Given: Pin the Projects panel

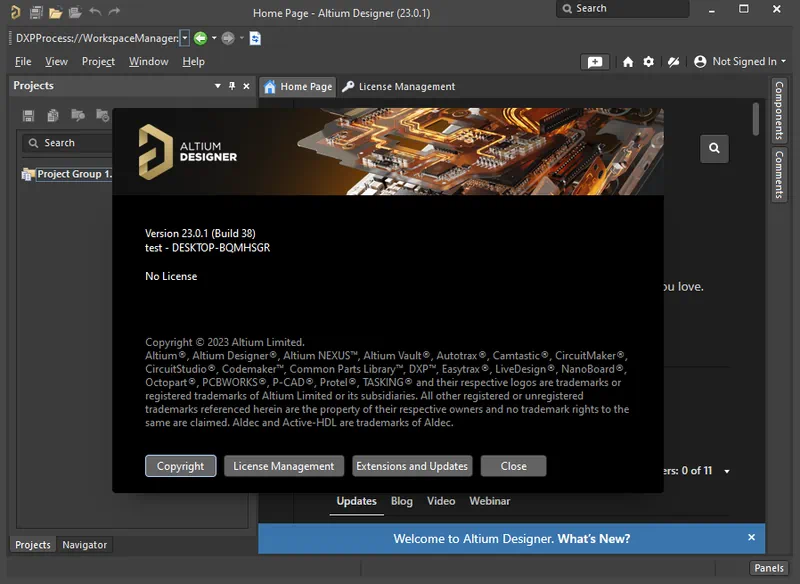Looking at the screenshot, I should pos(232,86).
